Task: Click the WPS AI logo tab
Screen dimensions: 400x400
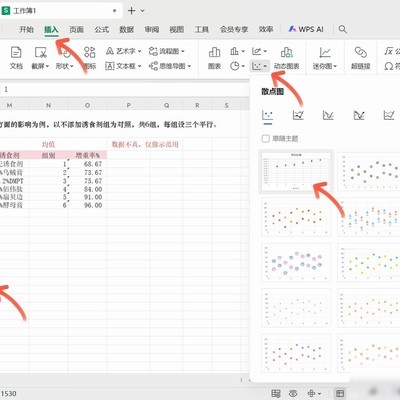Action: click(306, 29)
